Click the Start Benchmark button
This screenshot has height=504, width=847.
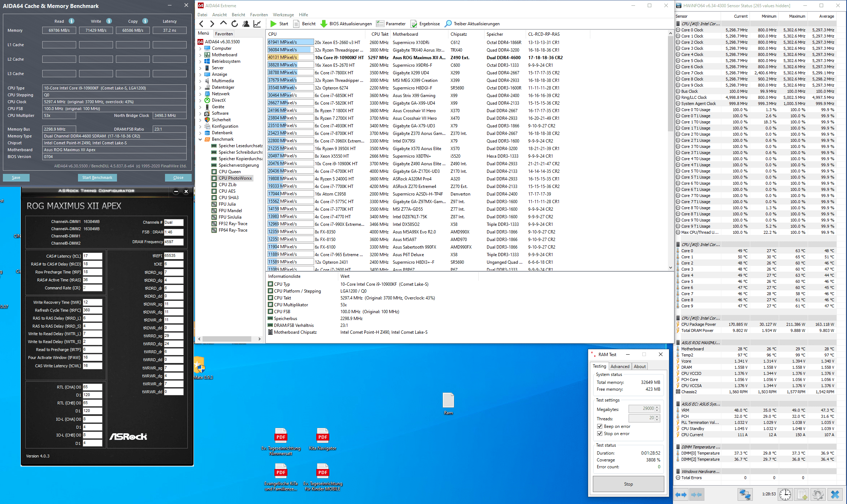(97, 178)
